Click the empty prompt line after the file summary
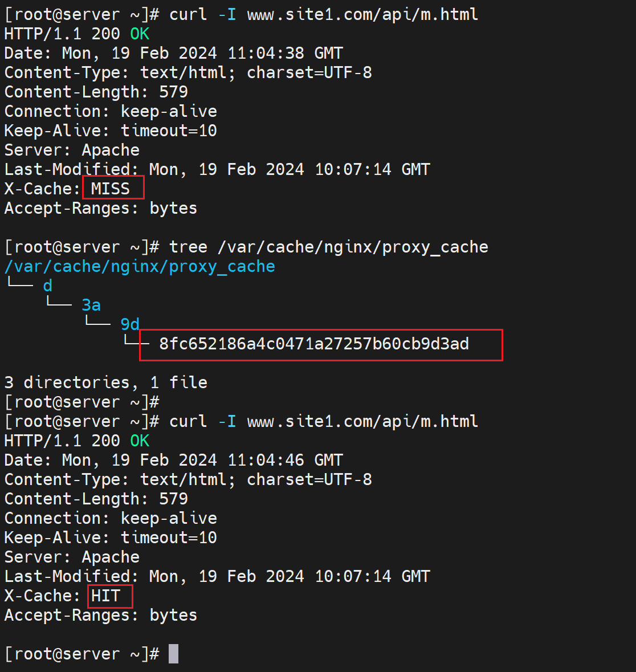Viewport: 636px width, 672px height. [x=81, y=402]
